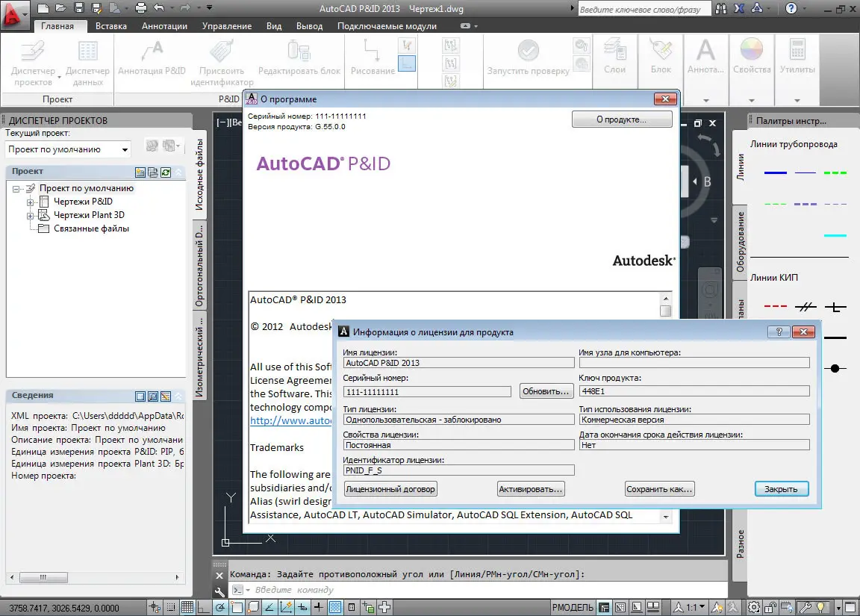860x616 pixels.
Task: Toggle the РМОДЕЛЬ model space button
Action: (573, 607)
